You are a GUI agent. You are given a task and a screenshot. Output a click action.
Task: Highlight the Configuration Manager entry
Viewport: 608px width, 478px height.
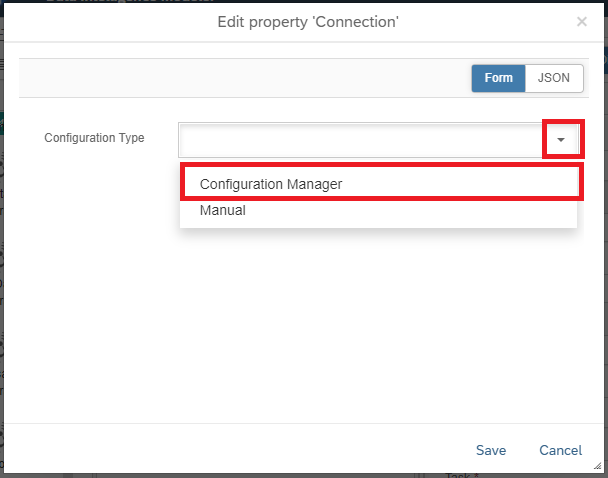pos(271,184)
